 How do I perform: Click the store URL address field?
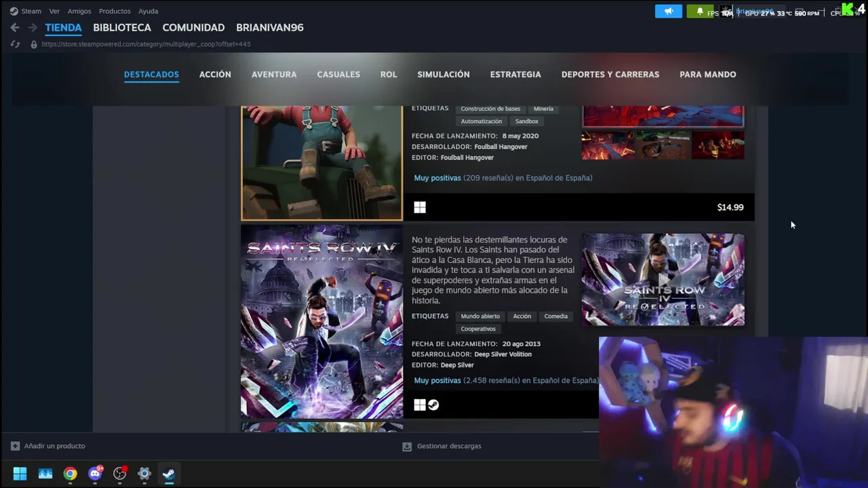[146, 44]
